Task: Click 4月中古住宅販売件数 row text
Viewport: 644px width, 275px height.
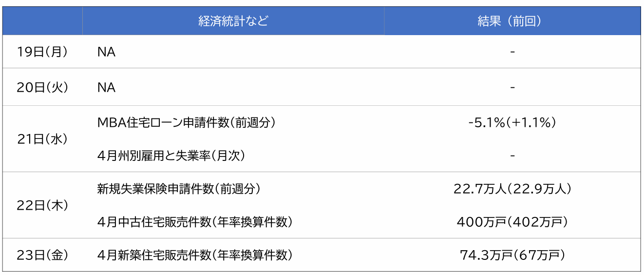Action: 195,222
